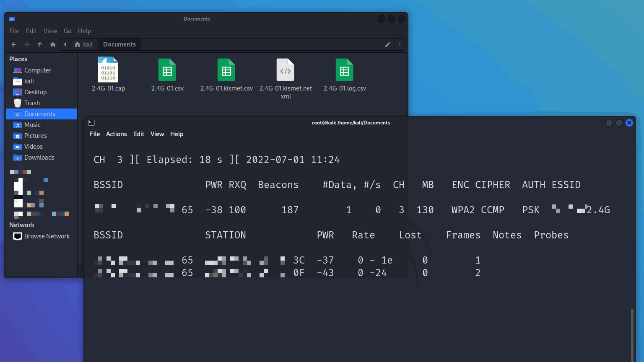Go up to the parent folder
The image size is (644, 362).
click(40, 44)
